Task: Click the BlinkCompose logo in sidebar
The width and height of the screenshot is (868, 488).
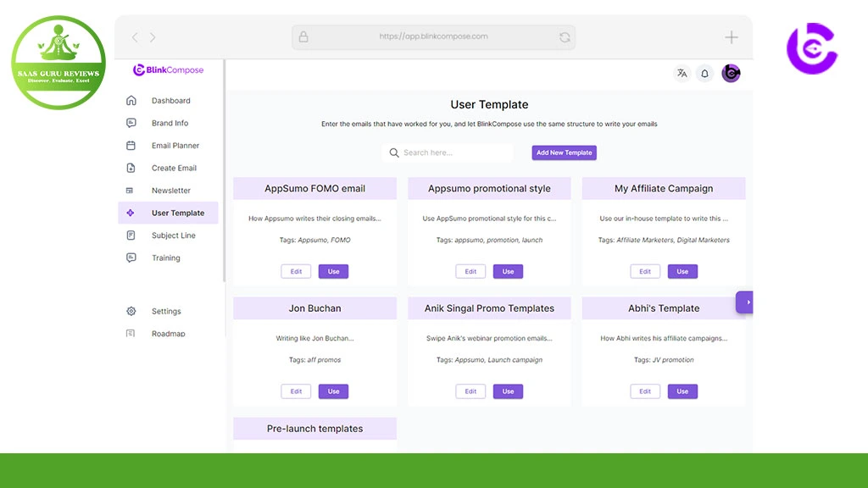Action: (169, 69)
